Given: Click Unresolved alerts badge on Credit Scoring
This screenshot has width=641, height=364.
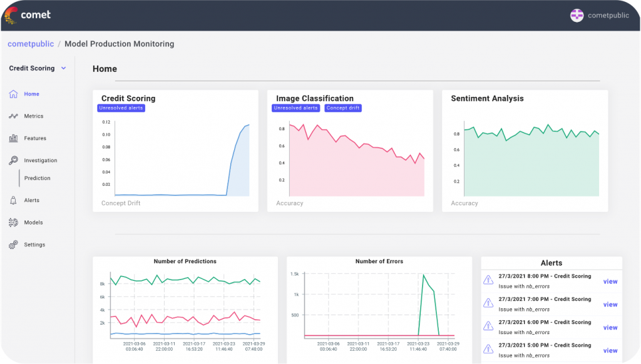Looking at the screenshot, I should (121, 108).
